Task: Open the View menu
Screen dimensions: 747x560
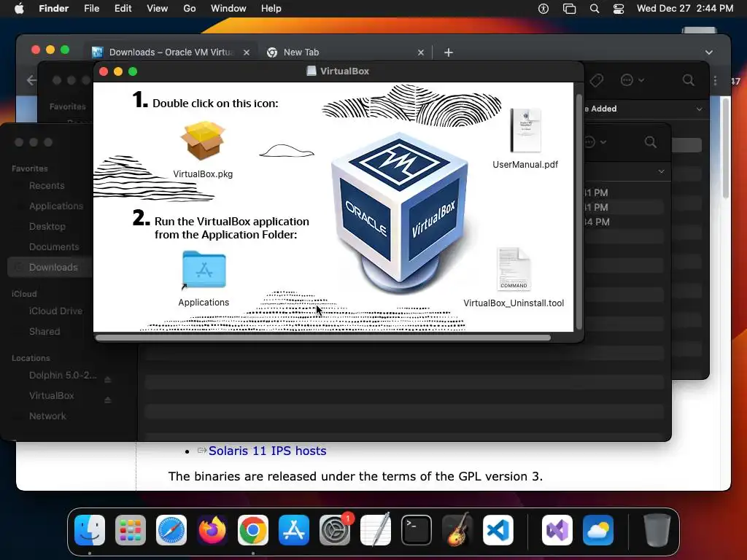Action: pos(158,9)
